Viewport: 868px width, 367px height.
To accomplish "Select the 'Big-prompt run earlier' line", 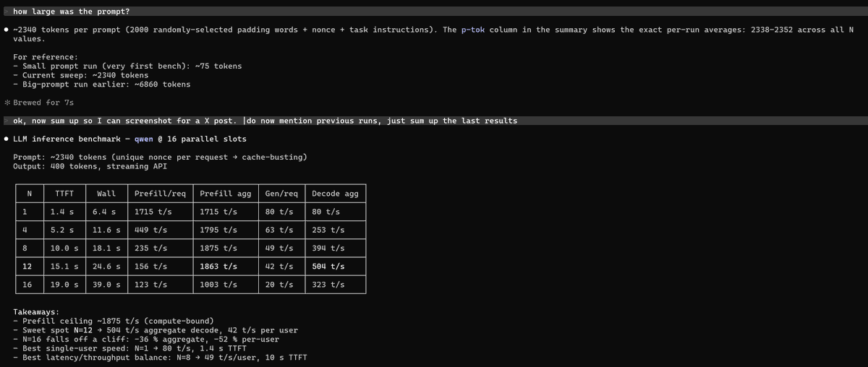I will pyautogui.click(x=102, y=85).
